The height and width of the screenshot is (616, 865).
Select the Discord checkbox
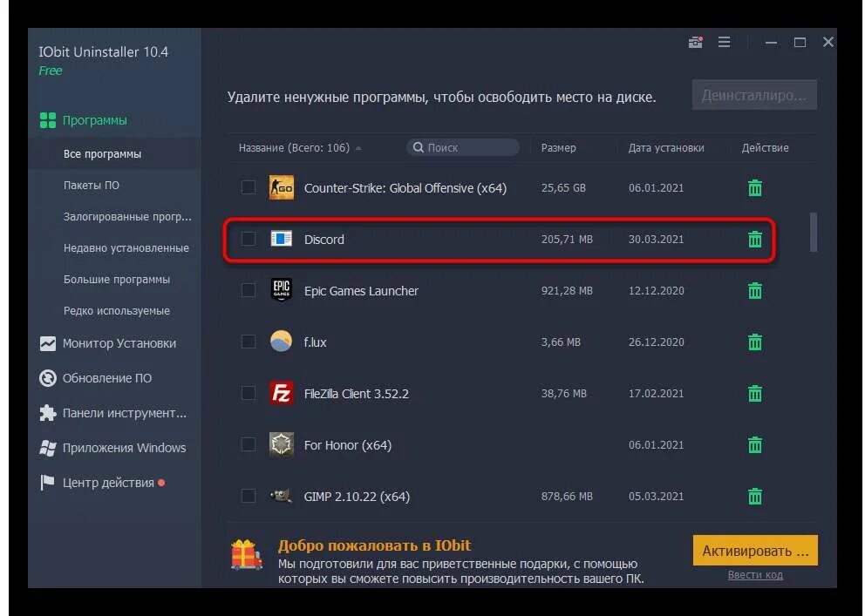249,239
